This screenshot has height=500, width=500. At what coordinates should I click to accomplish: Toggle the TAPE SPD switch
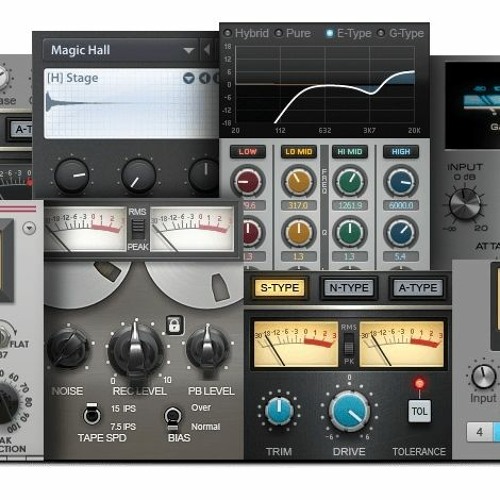point(92,414)
